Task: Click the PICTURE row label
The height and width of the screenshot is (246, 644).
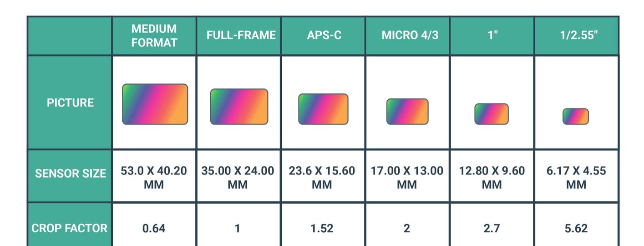Action: pos(70,103)
